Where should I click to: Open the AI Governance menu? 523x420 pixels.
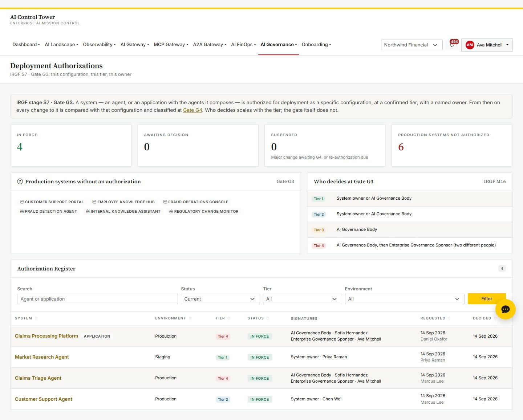[x=279, y=45]
